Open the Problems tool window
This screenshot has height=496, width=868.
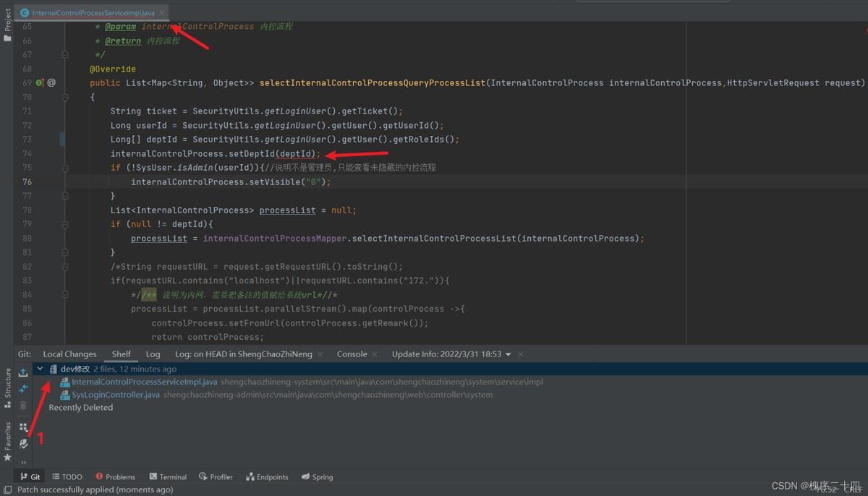[115, 476]
